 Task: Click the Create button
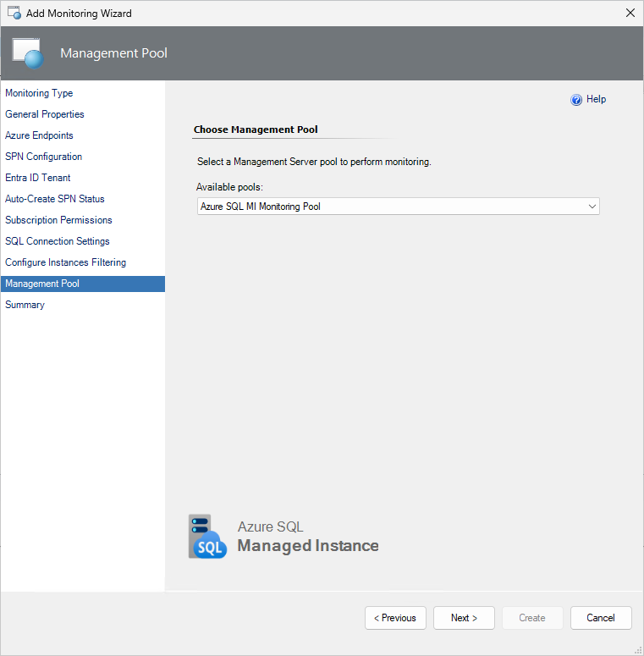[x=532, y=618]
